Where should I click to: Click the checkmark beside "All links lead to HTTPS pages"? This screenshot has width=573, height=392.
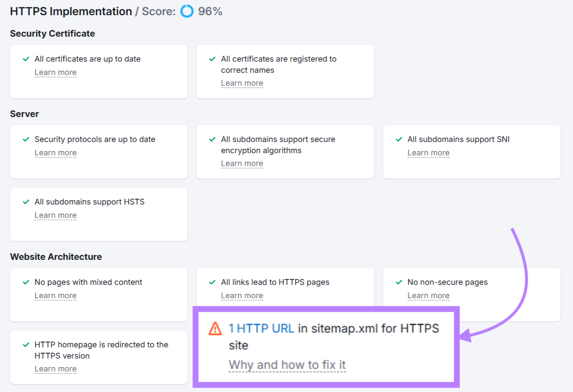coord(212,282)
